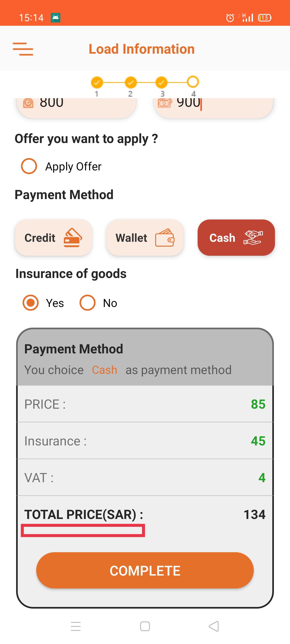Screen dimensions: 290x644
Task: Click the input field showing 900
Action: click(x=213, y=107)
